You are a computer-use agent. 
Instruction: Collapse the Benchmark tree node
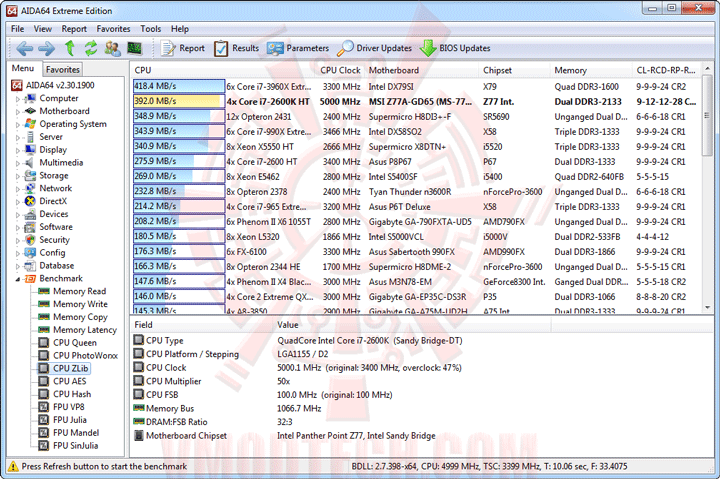(18, 279)
